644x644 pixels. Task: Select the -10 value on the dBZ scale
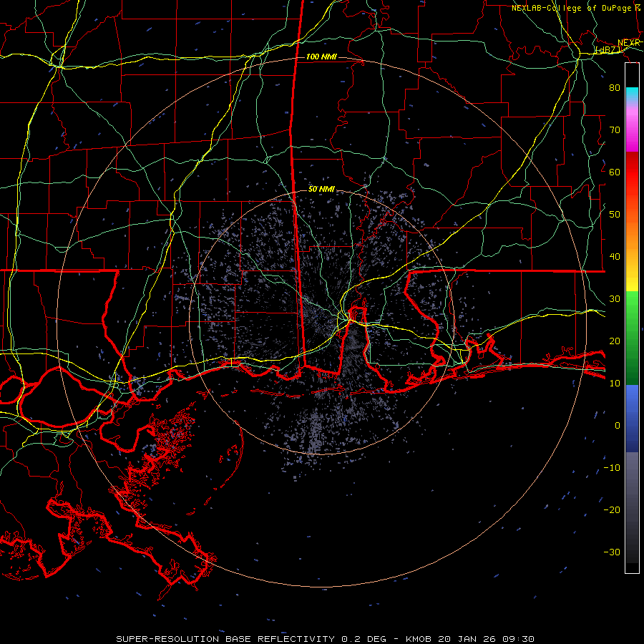612,468
